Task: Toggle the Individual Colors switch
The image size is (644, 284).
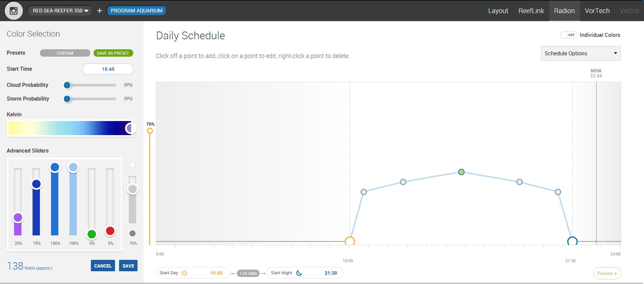Action: point(569,35)
